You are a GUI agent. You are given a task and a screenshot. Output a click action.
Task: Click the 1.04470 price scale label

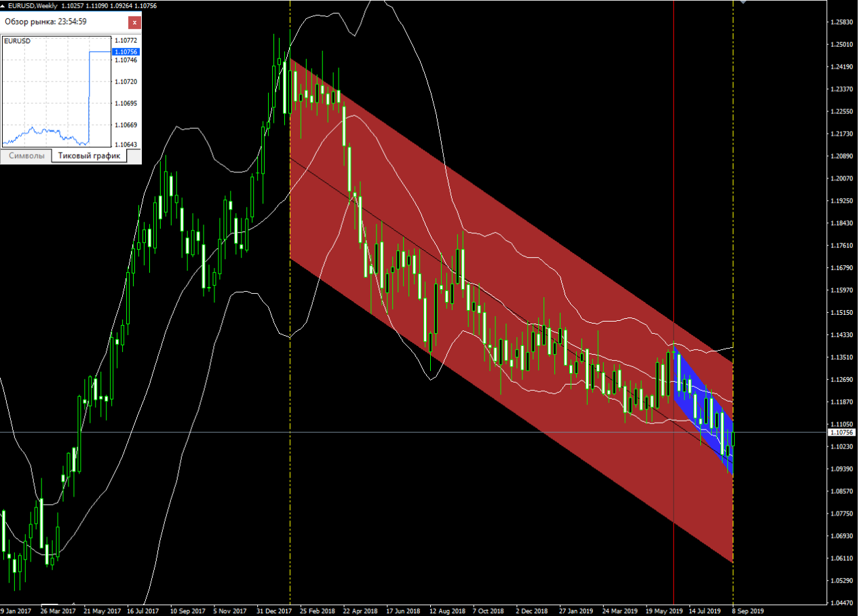[x=842, y=603]
